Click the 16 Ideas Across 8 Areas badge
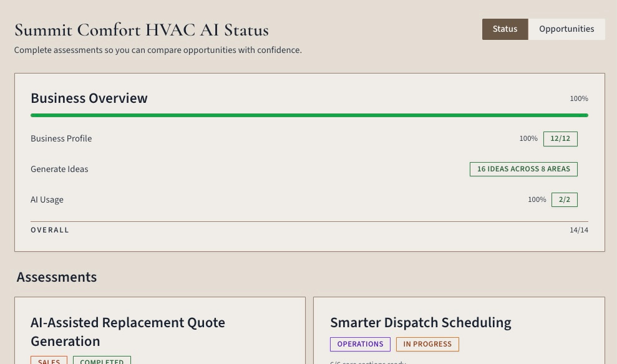This screenshot has width=617, height=364. click(523, 169)
